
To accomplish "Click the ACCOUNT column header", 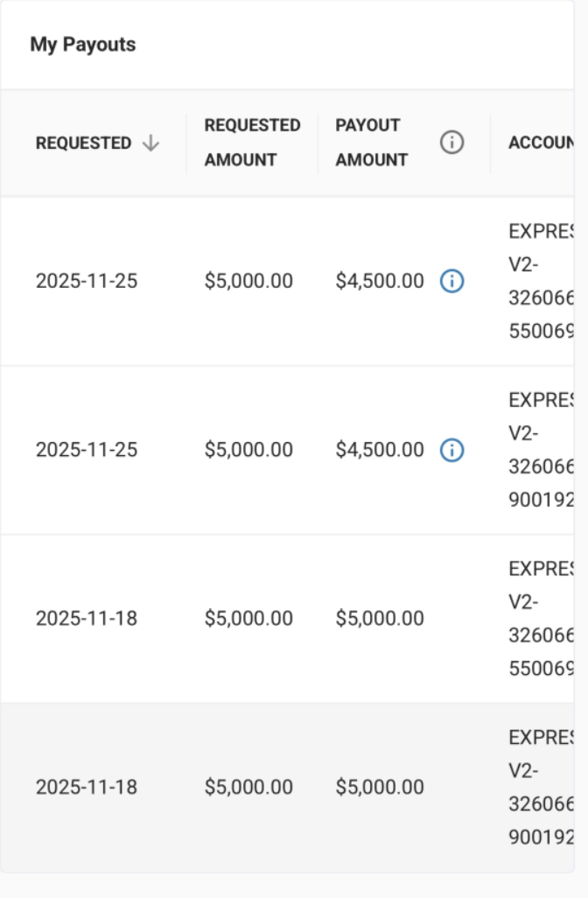I will [541, 143].
